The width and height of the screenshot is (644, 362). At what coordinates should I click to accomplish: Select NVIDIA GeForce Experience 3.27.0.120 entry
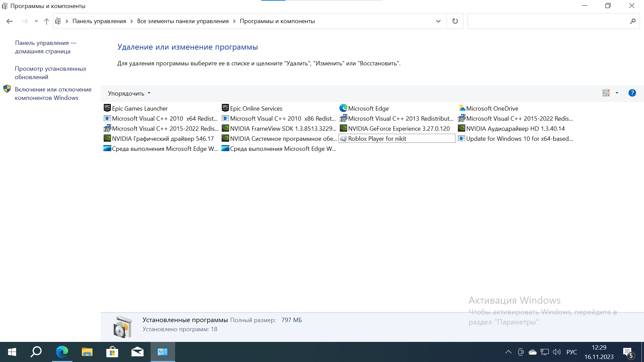[398, 129]
